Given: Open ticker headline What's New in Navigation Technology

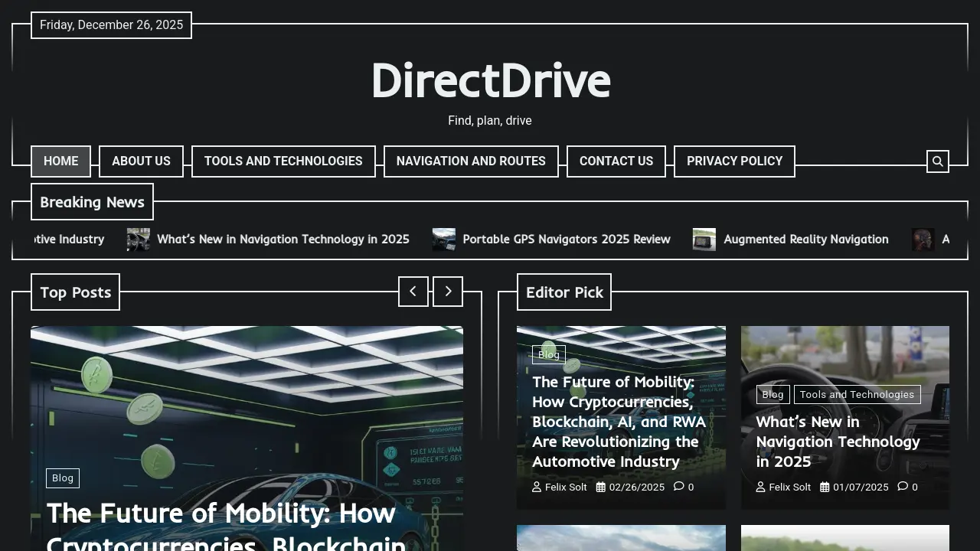Looking at the screenshot, I should click(x=283, y=240).
